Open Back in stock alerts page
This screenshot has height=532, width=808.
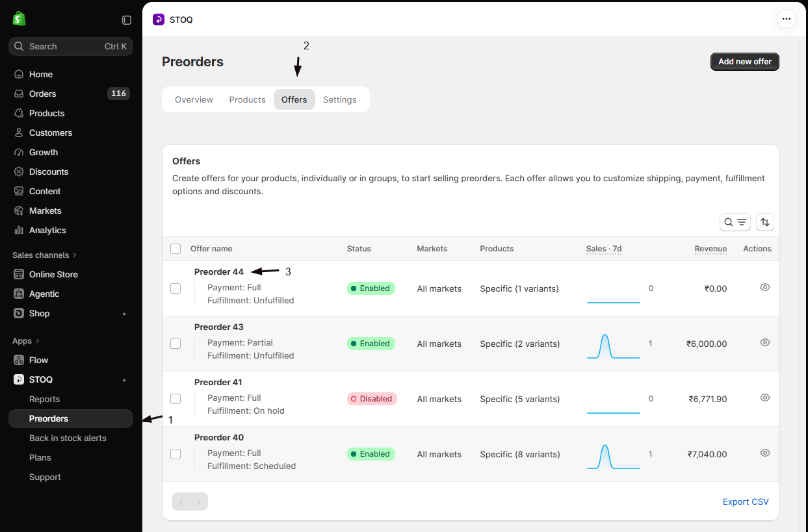pos(68,438)
